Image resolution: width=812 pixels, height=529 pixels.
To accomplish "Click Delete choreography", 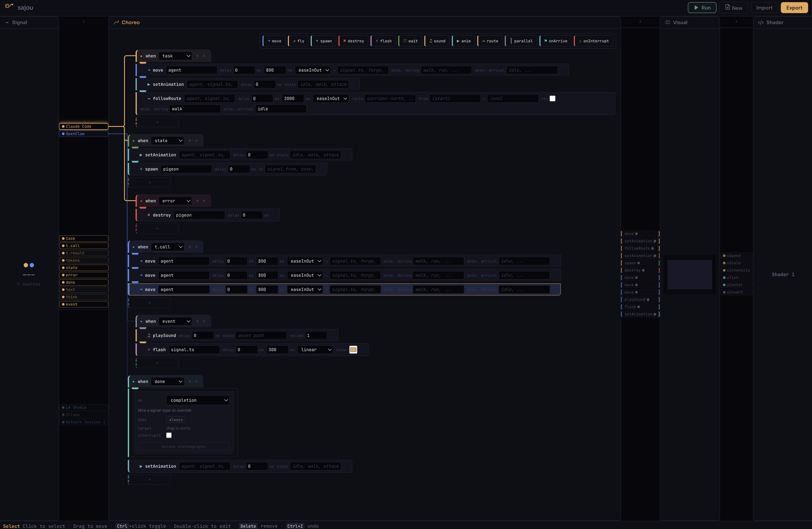I will [x=183, y=446].
